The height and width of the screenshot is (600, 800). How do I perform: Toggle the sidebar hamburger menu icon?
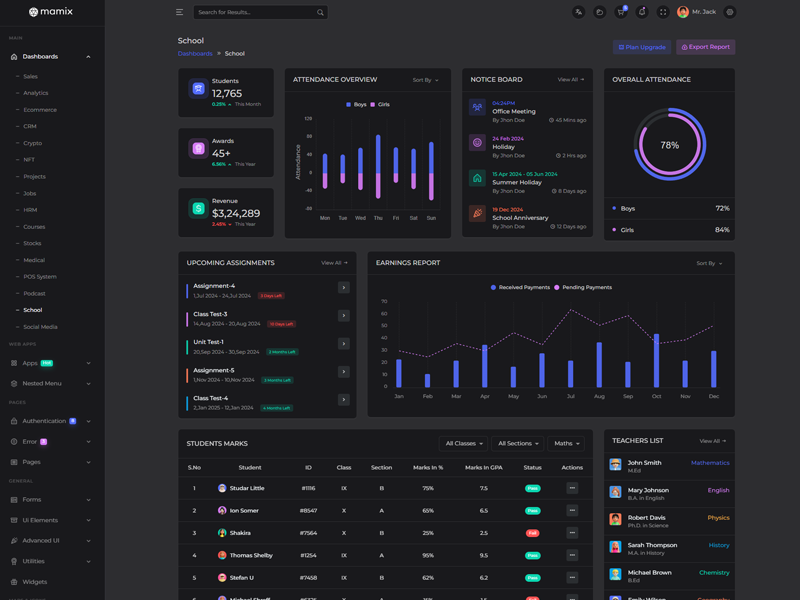[x=179, y=12]
